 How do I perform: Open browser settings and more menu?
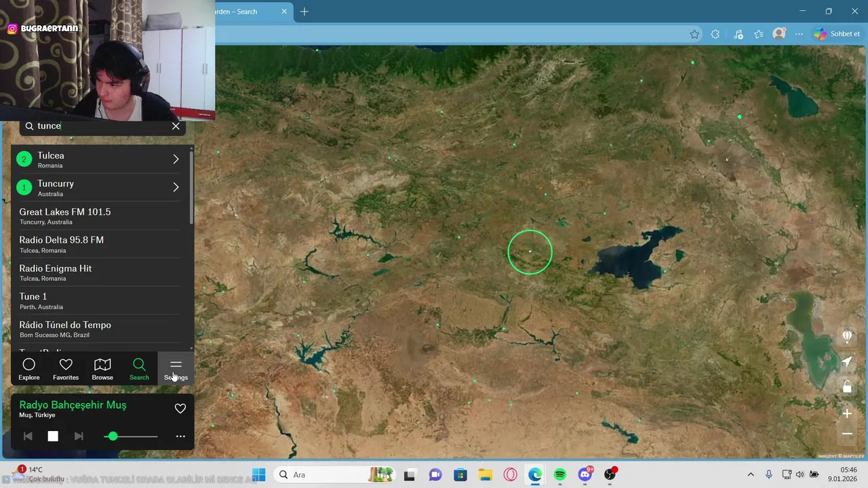pyautogui.click(x=800, y=34)
